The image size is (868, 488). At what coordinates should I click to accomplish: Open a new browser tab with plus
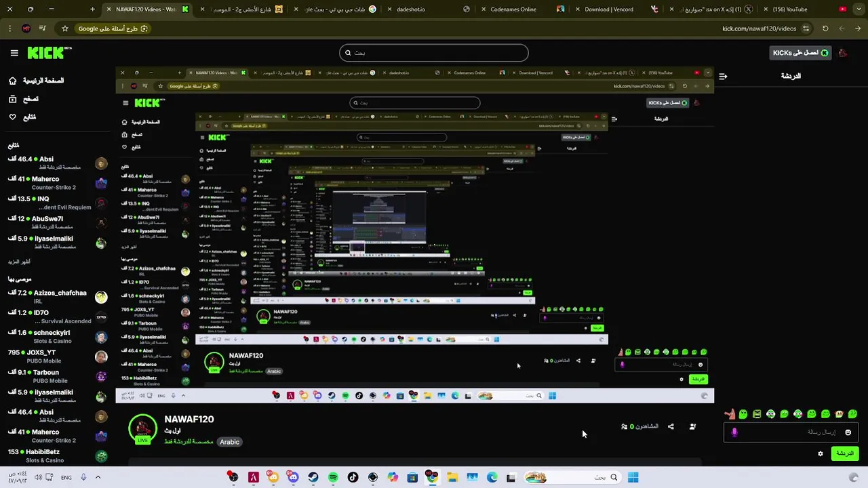coord(92,9)
